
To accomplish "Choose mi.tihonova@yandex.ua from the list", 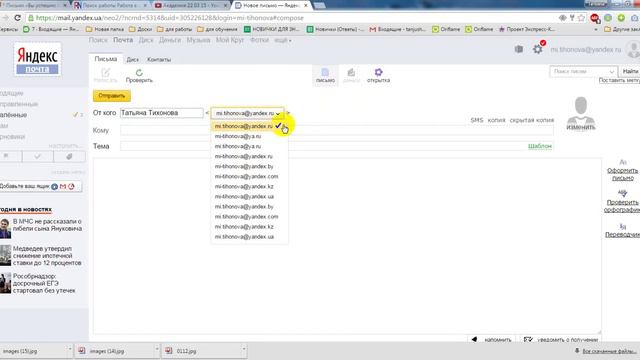I will [x=244, y=237].
